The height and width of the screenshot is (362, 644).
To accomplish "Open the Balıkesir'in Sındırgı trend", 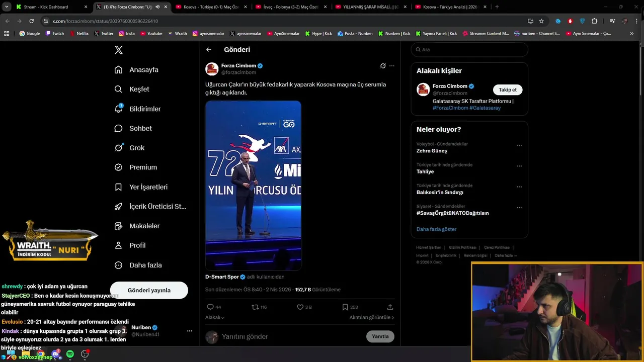I will (440, 192).
